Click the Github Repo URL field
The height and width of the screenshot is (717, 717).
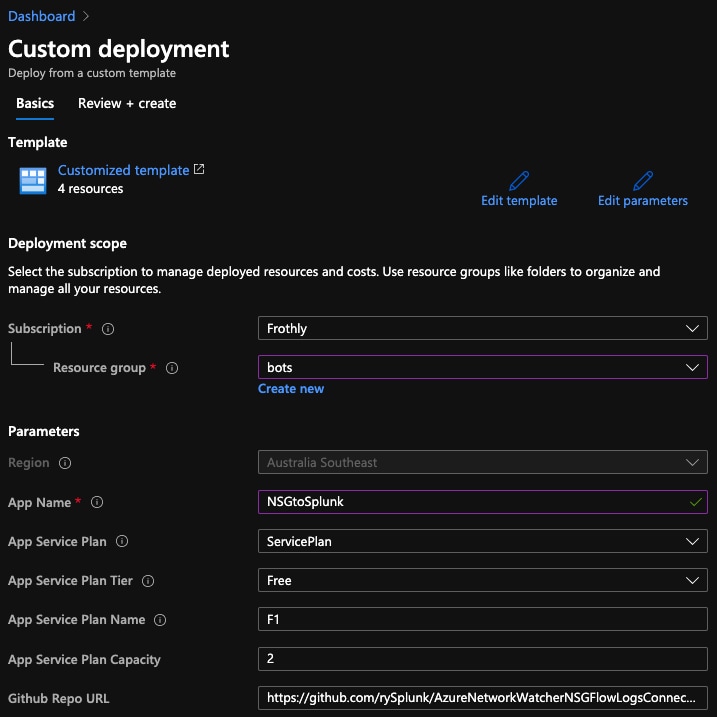482,698
